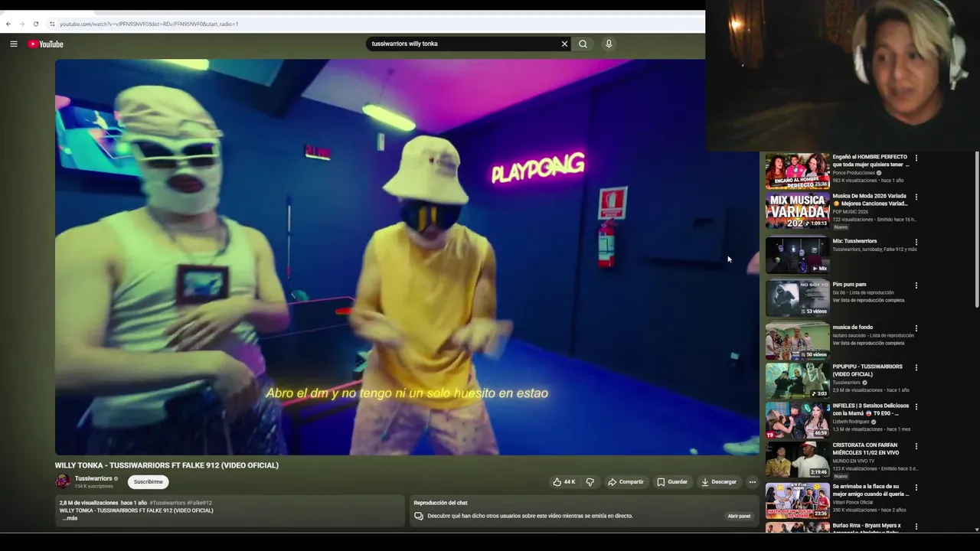Open the YouTube hamburger guide menu
980x551 pixels.
point(14,44)
